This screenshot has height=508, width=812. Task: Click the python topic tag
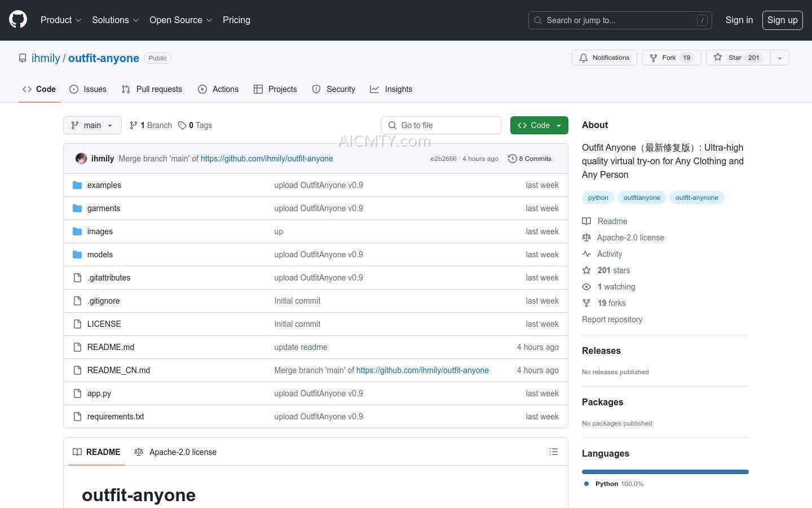pyautogui.click(x=598, y=198)
